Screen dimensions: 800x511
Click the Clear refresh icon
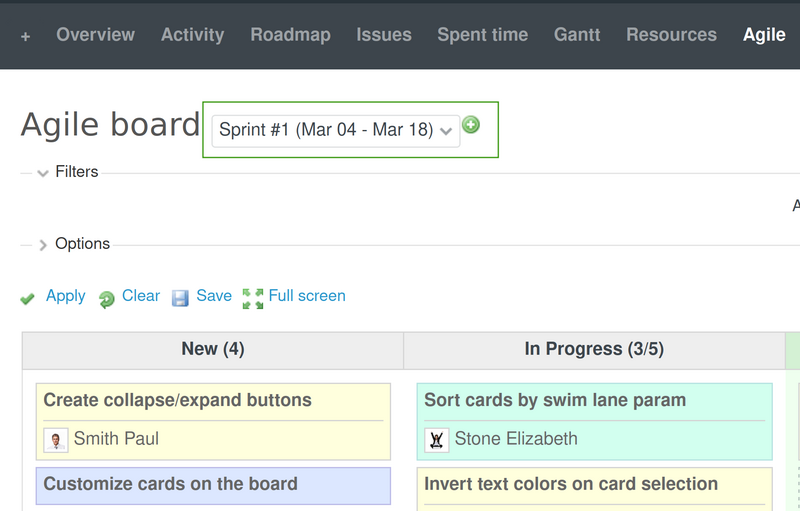click(x=107, y=298)
